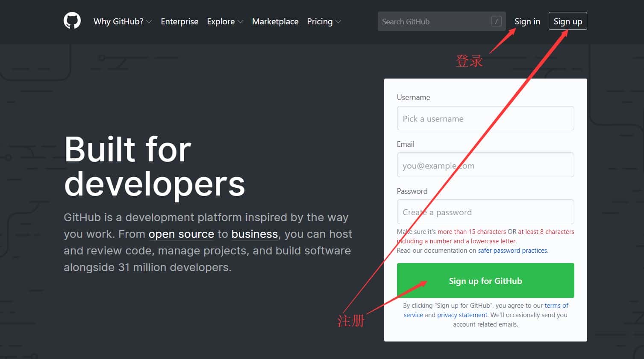The image size is (644, 359).
Task: Open the Sign in page
Action: tap(527, 21)
